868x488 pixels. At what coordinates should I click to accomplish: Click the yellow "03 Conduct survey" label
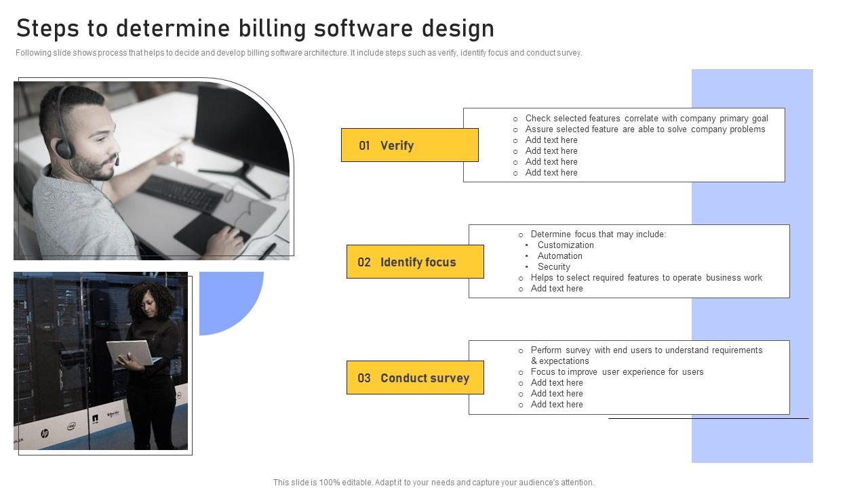(414, 378)
